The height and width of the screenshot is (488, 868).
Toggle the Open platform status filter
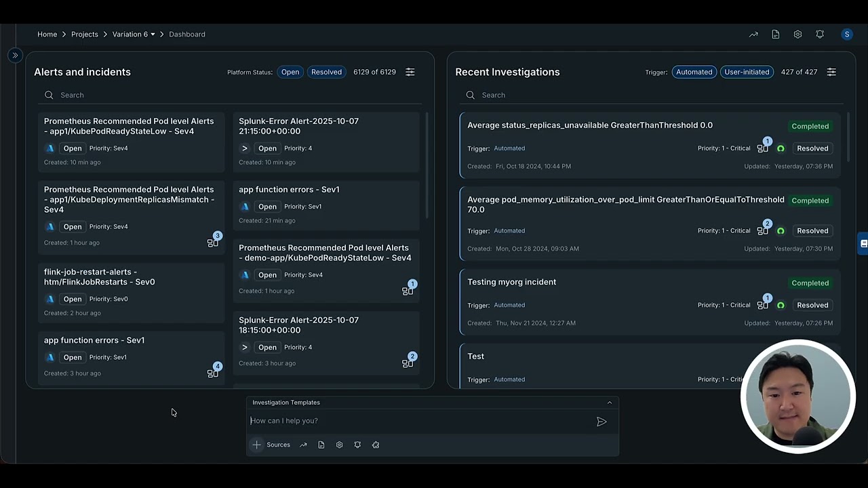point(290,72)
